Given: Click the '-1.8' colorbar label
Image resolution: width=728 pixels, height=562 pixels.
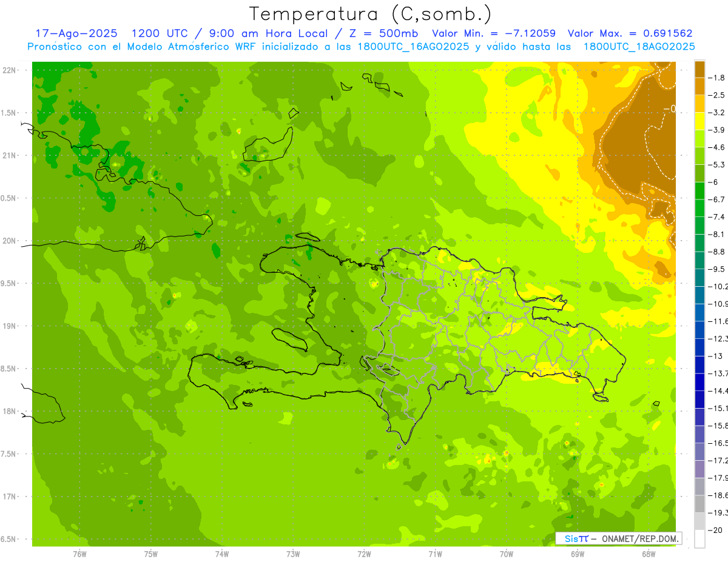Looking at the screenshot, I should [x=718, y=78].
